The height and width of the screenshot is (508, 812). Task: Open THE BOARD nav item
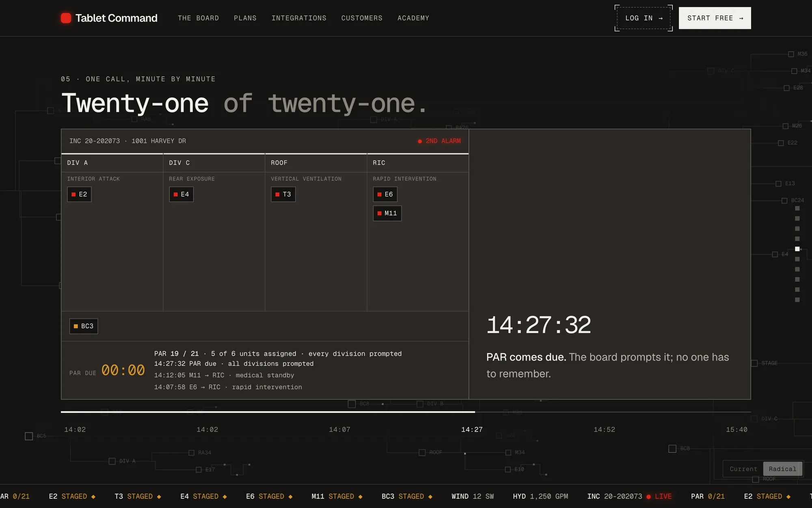click(x=198, y=18)
